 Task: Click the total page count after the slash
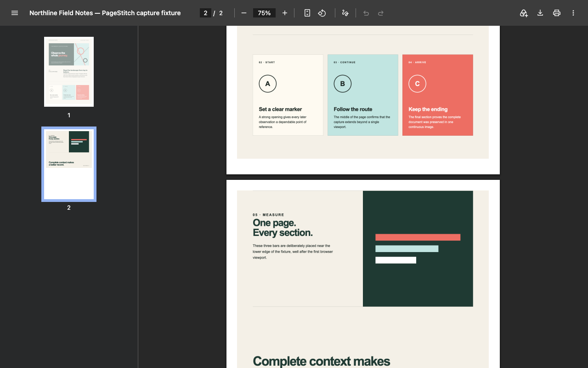pos(221,13)
